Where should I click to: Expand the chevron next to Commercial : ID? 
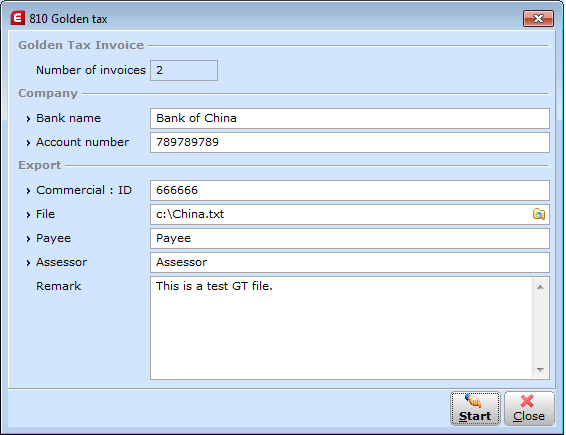(x=28, y=191)
